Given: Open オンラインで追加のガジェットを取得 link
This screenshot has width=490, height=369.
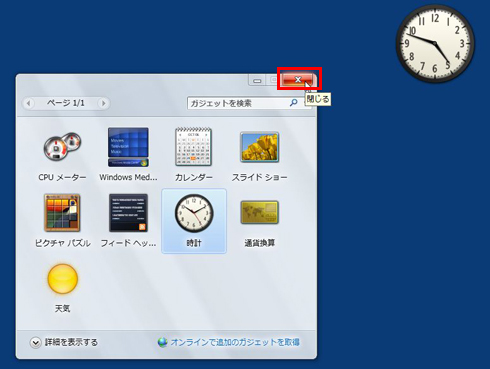Looking at the screenshot, I should click(235, 342).
